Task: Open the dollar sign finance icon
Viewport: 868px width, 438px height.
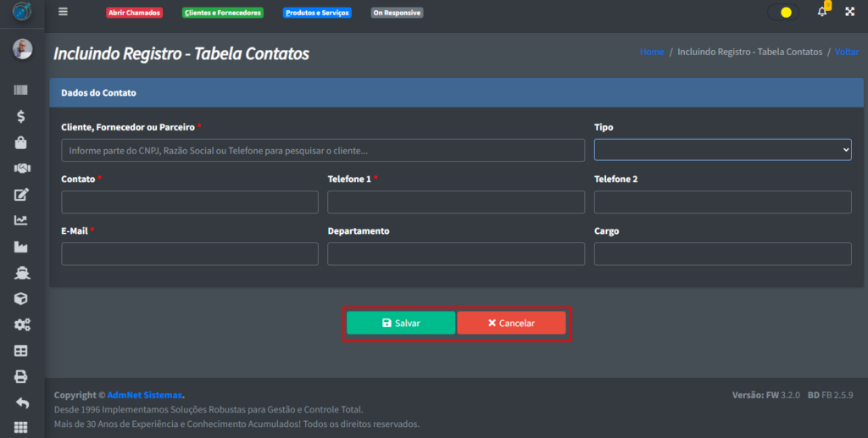Action: click(x=21, y=117)
